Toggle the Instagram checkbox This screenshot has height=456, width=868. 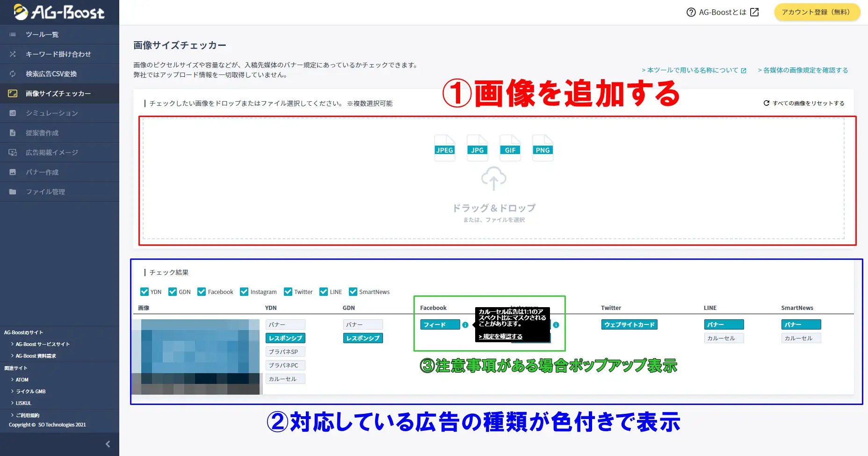[244, 292]
